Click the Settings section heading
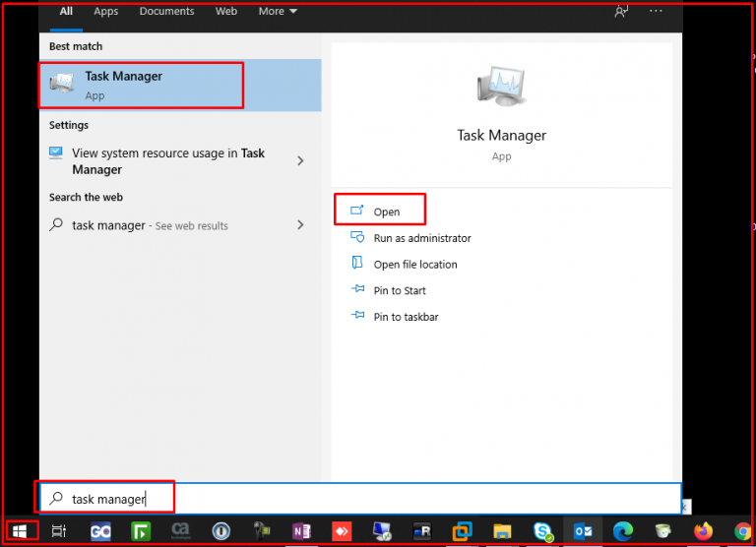Image resolution: width=756 pixels, height=547 pixels. (x=69, y=125)
